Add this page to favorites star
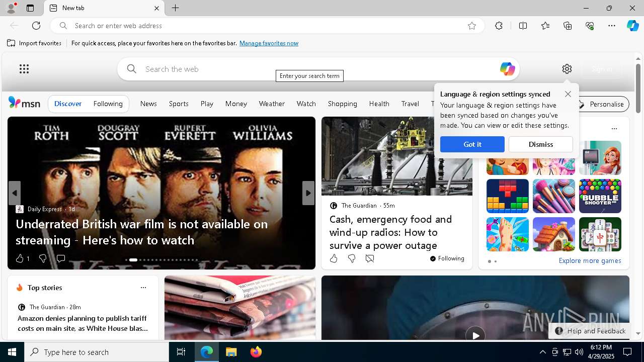The height and width of the screenshot is (362, 644). 472,26
